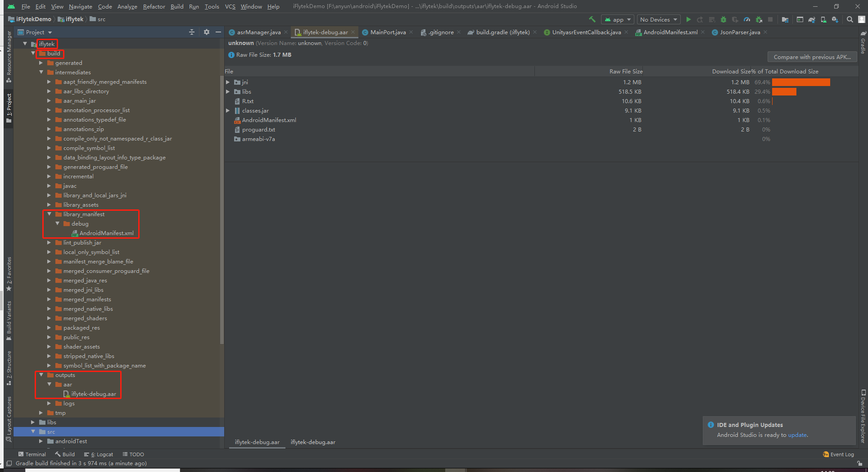The image size is (868, 472).
Task: Open the Build menu in the menu bar
Action: 177,6
